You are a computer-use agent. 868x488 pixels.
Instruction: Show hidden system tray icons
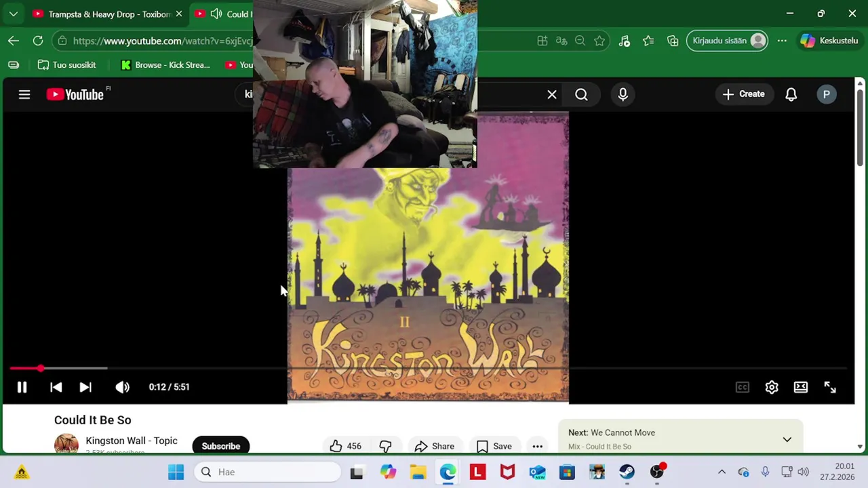click(x=722, y=472)
